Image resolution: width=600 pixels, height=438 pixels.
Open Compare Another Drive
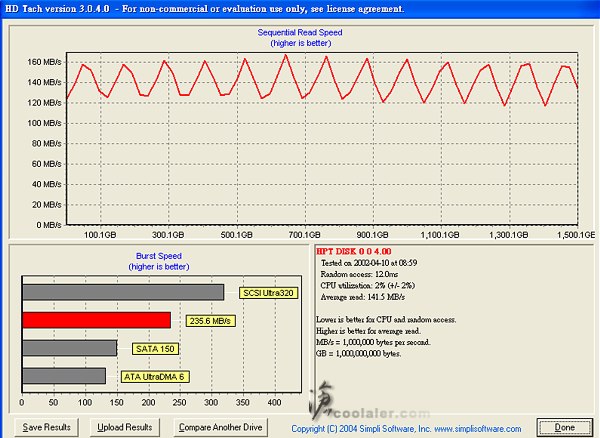(220, 427)
